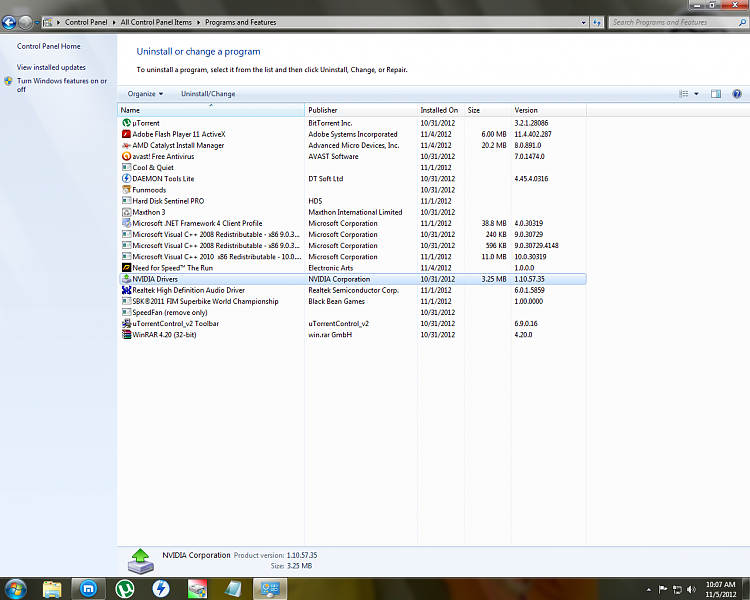Click the refresh button beside address bar
This screenshot has height=600, width=750.
tap(597, 22)
